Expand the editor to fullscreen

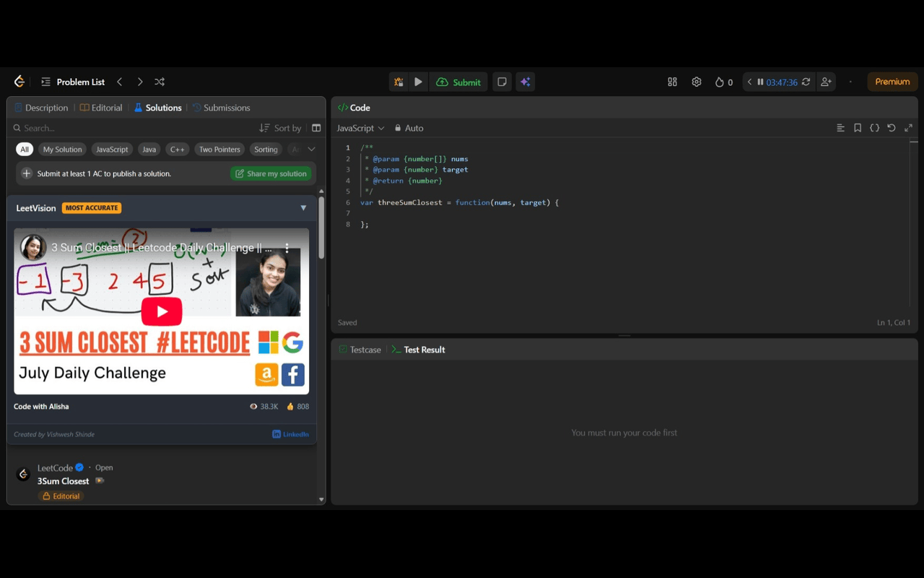click(x=908, y=128)
